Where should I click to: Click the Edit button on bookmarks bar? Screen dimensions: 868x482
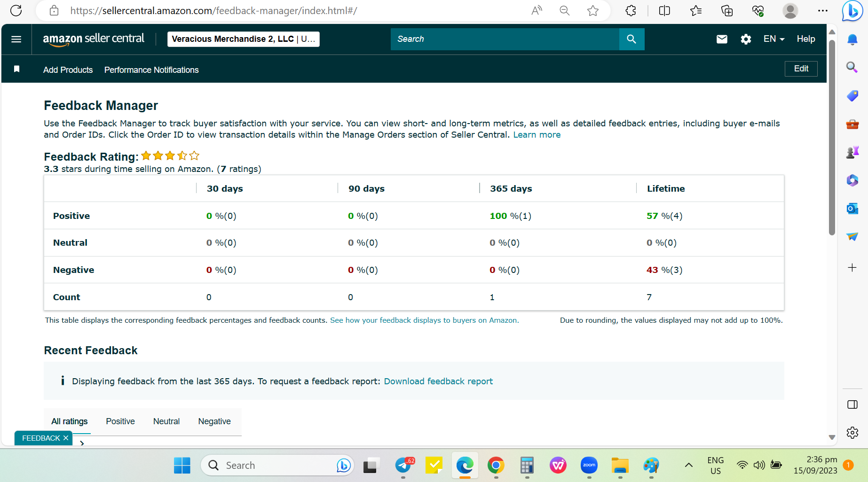(x=801, y=69)
